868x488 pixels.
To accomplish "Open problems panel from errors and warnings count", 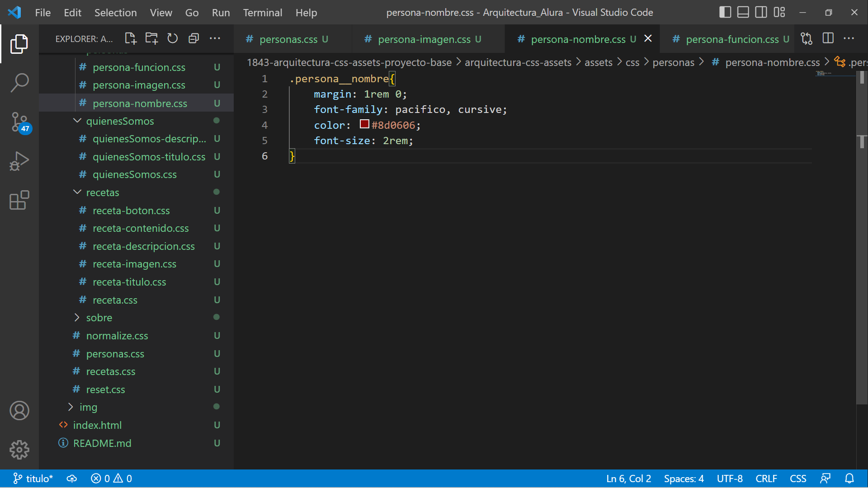I will click(111, 479).
